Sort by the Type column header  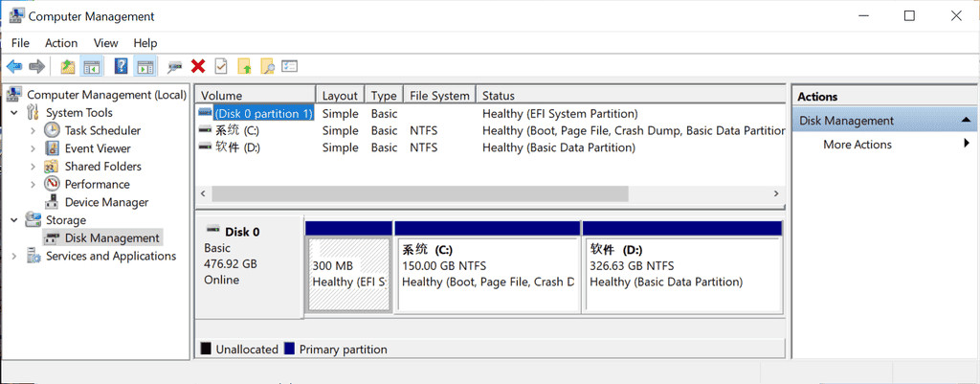[384, 95]
